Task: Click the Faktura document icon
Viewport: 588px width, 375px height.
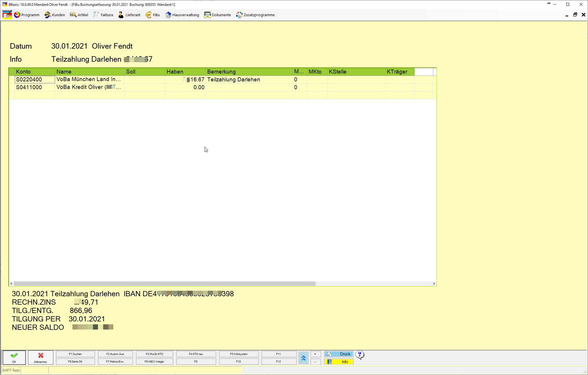Action: coord(96,15)
